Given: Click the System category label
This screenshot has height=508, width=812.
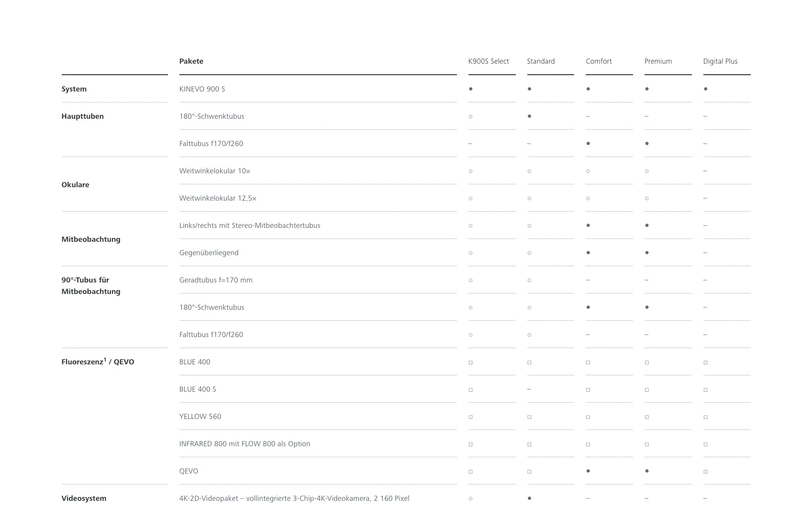Looking at the screenshot, I should [74, 89].
